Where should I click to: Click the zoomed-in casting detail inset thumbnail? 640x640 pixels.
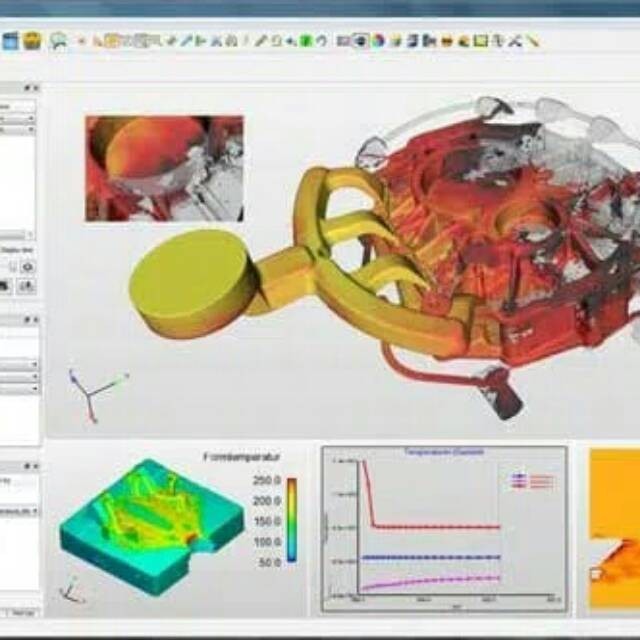pyautogui.click(x=164, y=169)
